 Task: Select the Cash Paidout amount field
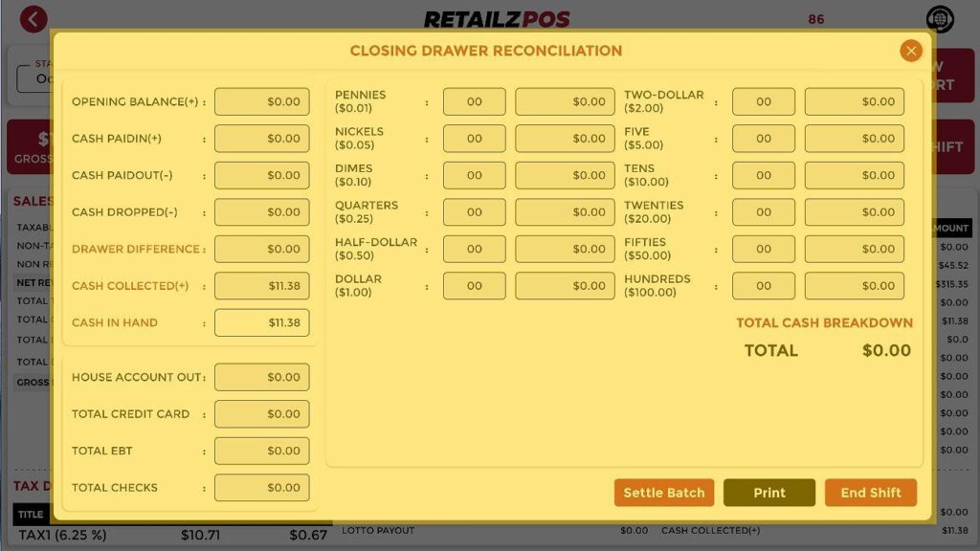(x=261, y=175)
